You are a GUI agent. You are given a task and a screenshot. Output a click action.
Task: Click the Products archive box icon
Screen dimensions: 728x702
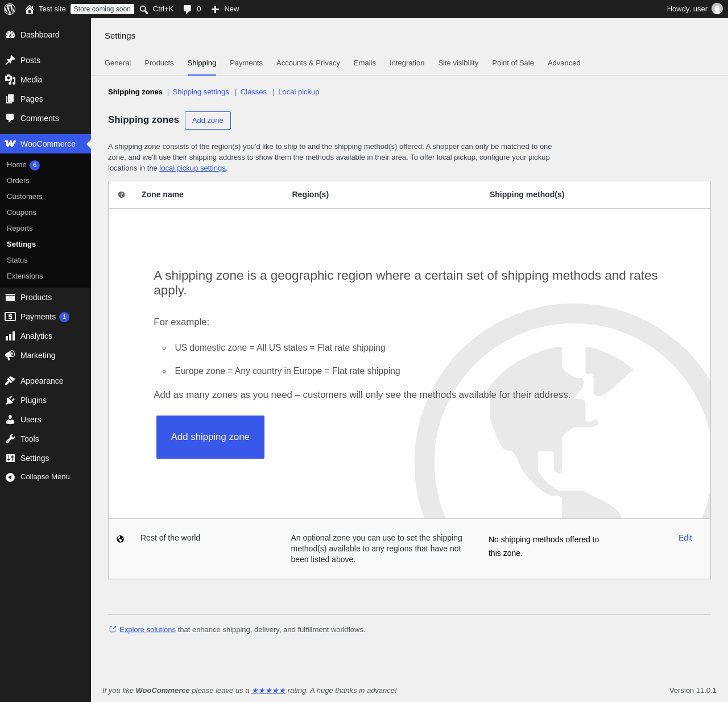[10, 297]
